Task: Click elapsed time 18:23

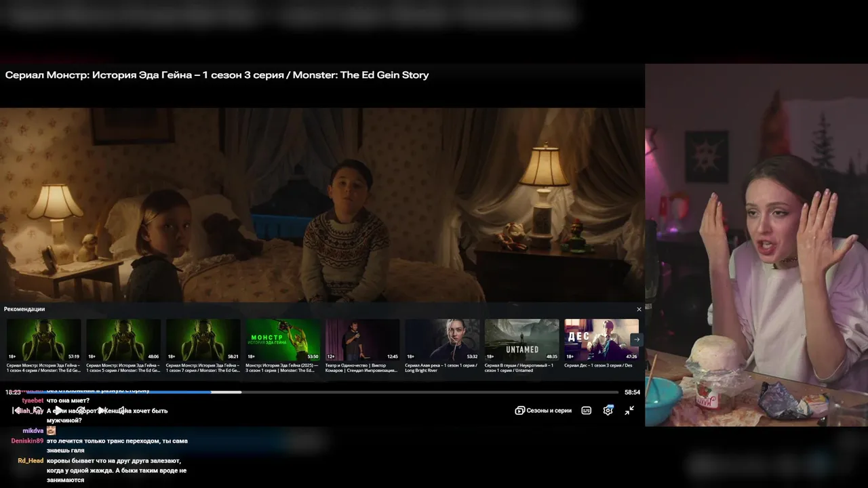Action: (13, 392)
